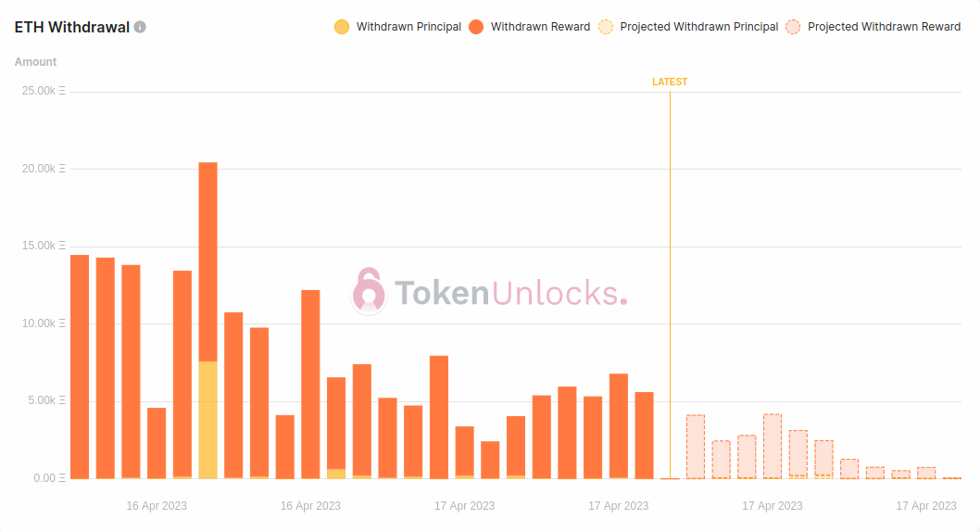
Task: Click the Withdrawn Reward orange legend circle
Action: (x=476, y=27)
